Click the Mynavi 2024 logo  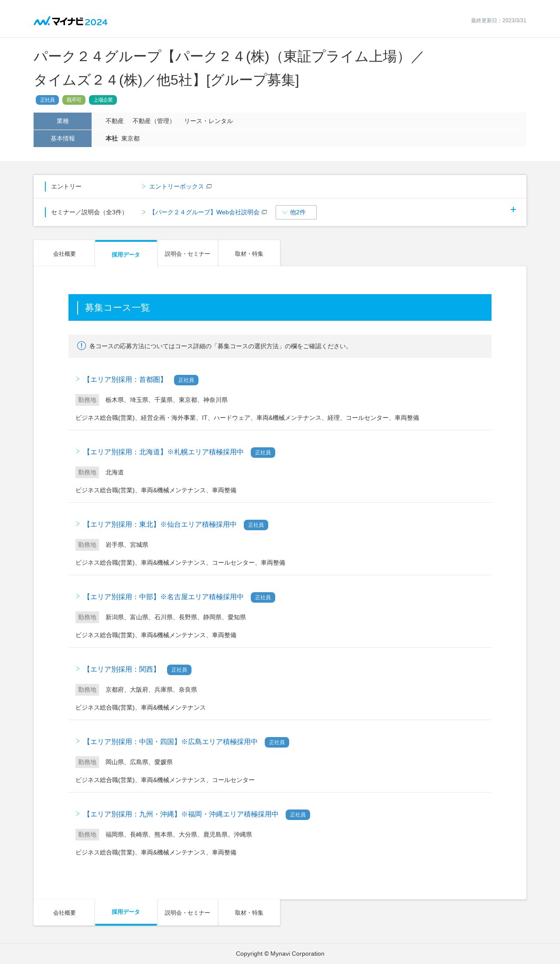pos(71,21)
